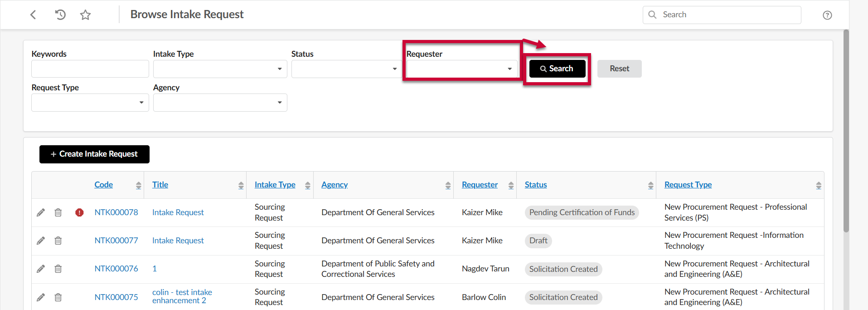868x310 pixels.
Task: Click 'Browse Intake Request' page title
Action: [x=187, y=15]
